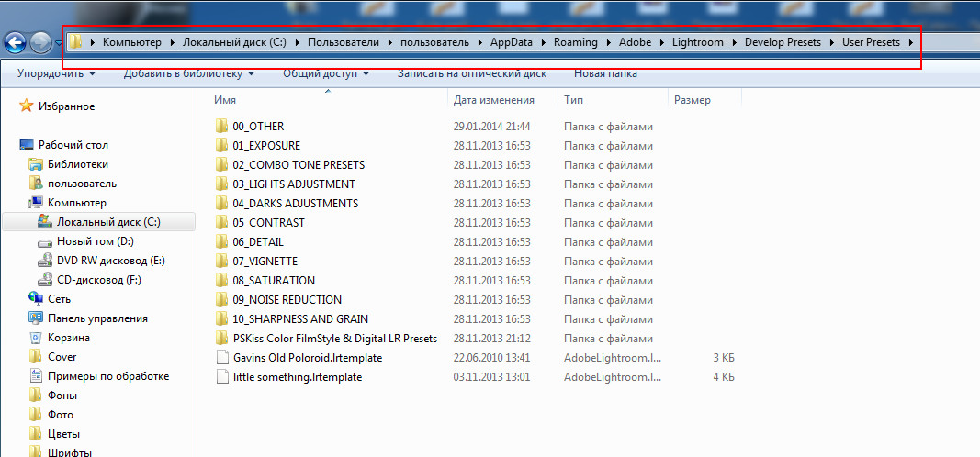Open Панель управления in navigation pane
The image size is (980, 457).
97,318
